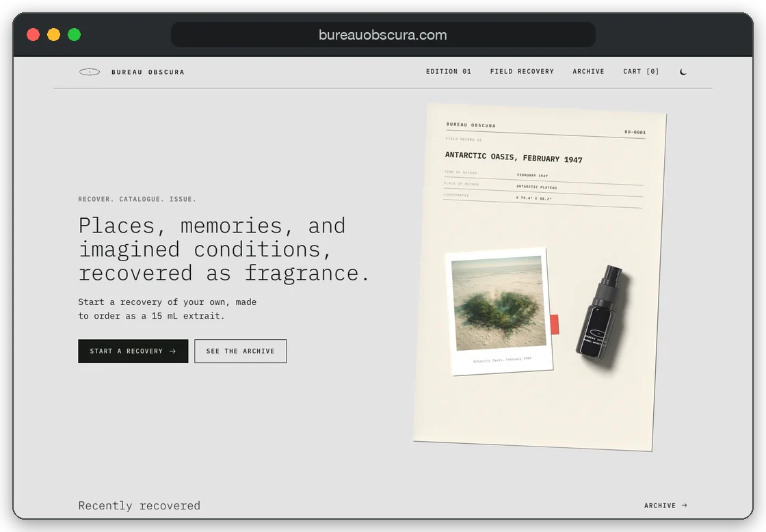Click the bureauobscura.com address bar
The width and height of the screenshot is (766, 532).
point(383,35)
